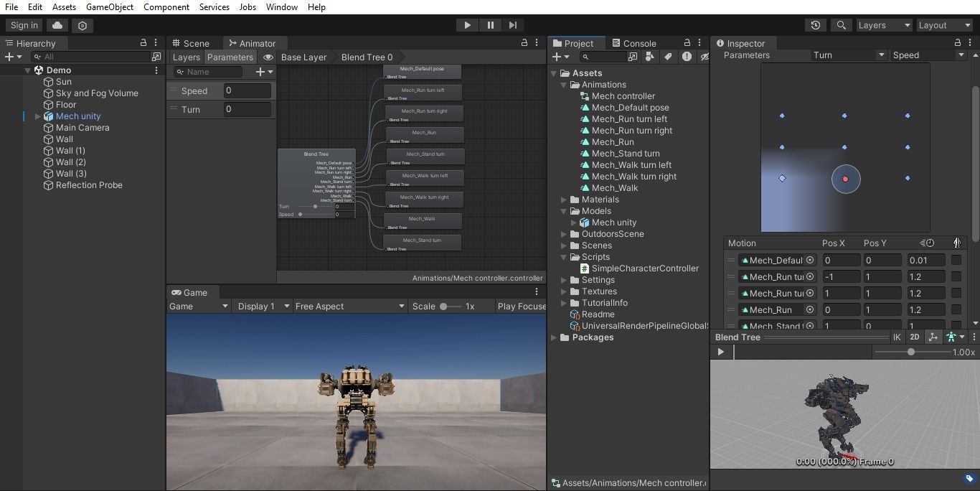Expand the Mech unity hierarchy object

pyautogui.click(x=38, y=116)
